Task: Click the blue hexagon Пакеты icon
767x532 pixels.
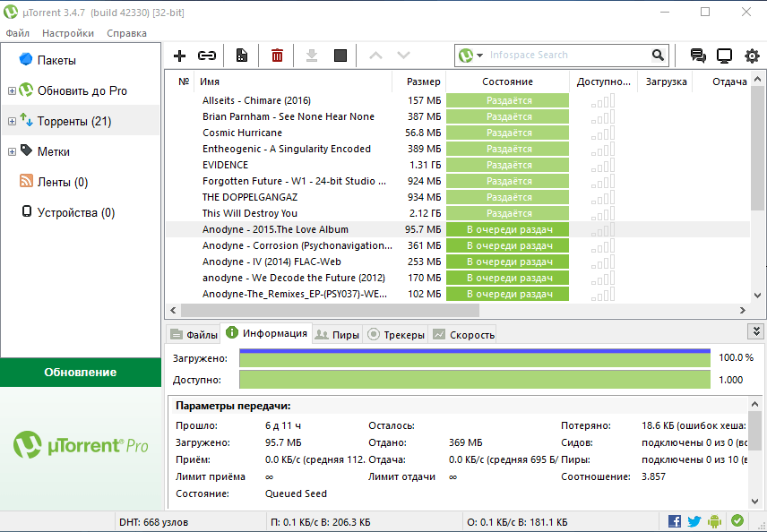Action: 26,59
